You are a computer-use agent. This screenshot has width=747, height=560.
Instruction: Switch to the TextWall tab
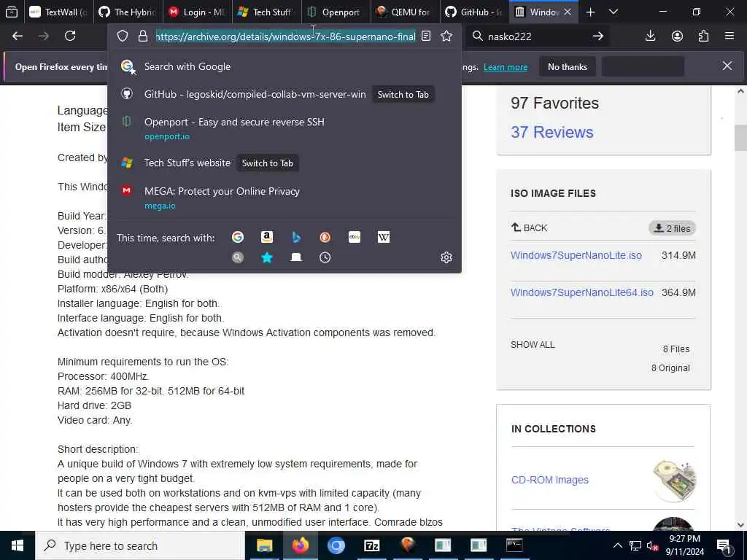click(58, 12)
